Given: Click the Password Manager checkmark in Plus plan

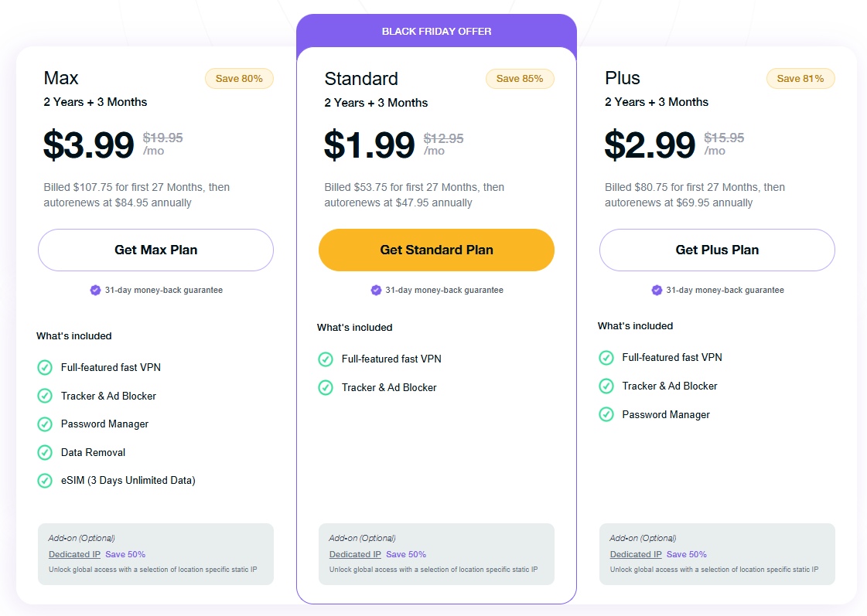Looking at the screenshot, I should (606, 414).
